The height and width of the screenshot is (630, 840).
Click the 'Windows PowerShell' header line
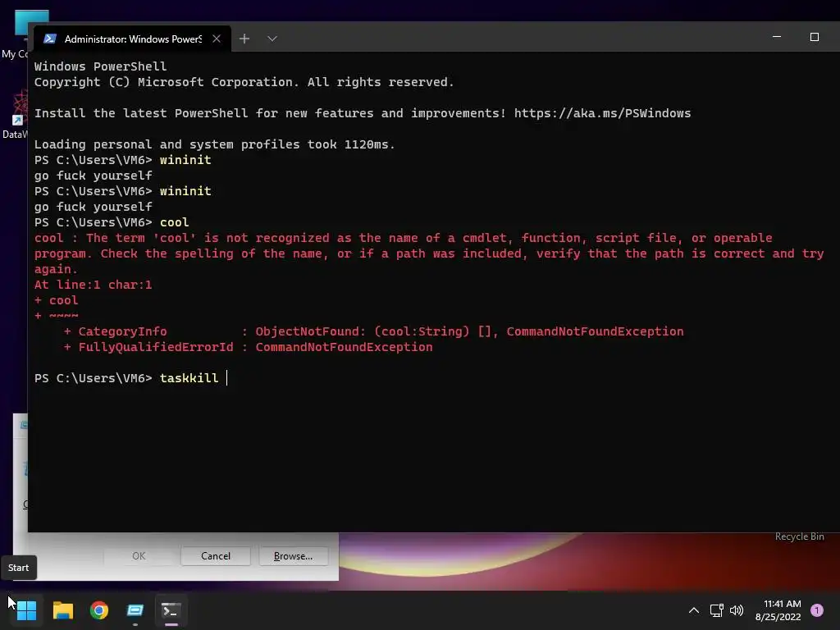(x=100, y=66)
